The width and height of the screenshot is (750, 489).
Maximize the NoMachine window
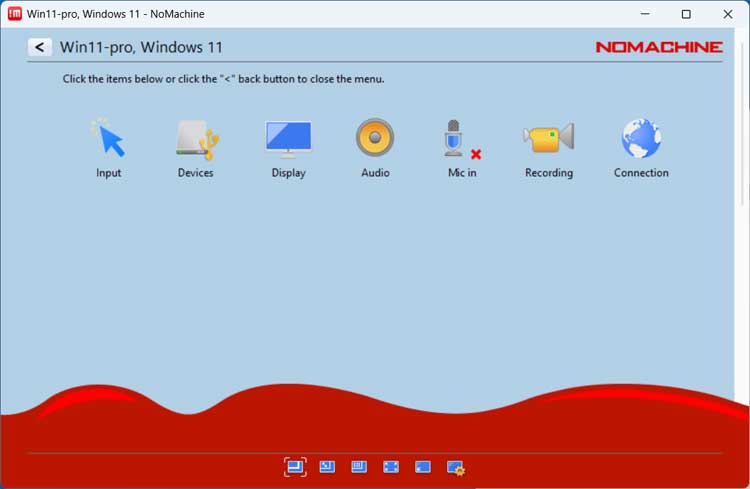tap(686, 14)
